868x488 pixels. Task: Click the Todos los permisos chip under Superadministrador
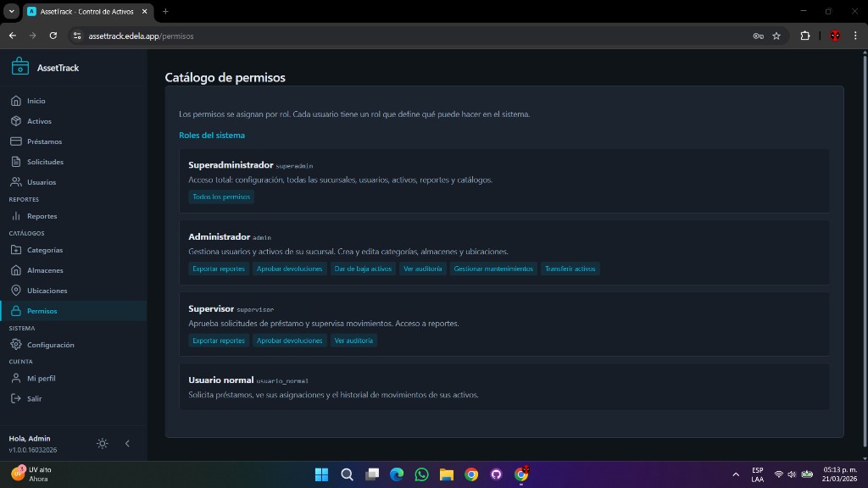pos(220,196)
